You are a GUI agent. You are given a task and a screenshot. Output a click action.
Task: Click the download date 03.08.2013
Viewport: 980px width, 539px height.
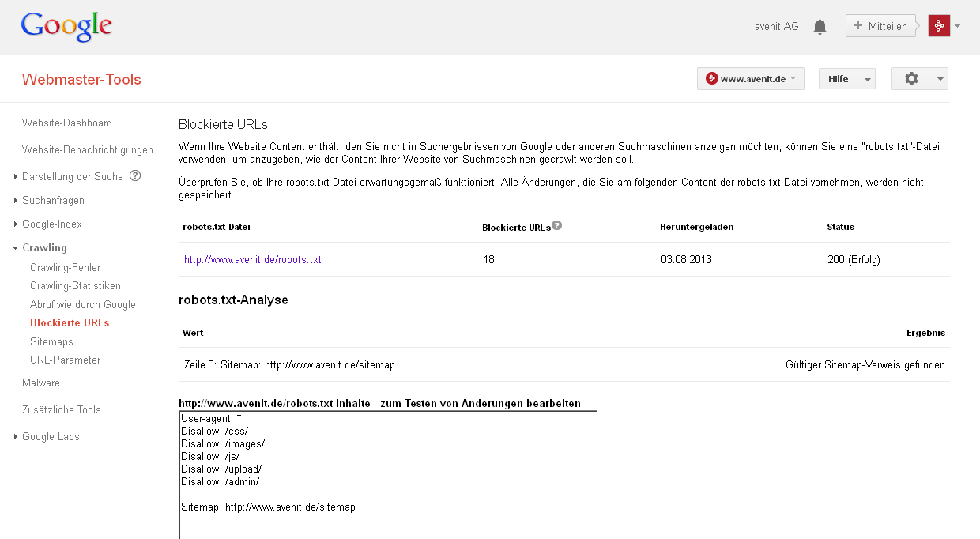pyautogui.click(x=688, y=259)
